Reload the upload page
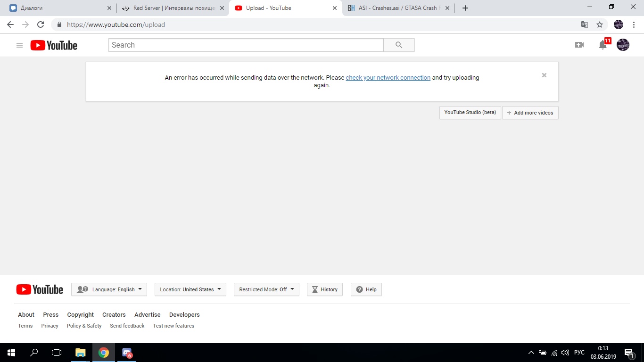This screenshot has width=644, height=362. (x=41, y=25)
